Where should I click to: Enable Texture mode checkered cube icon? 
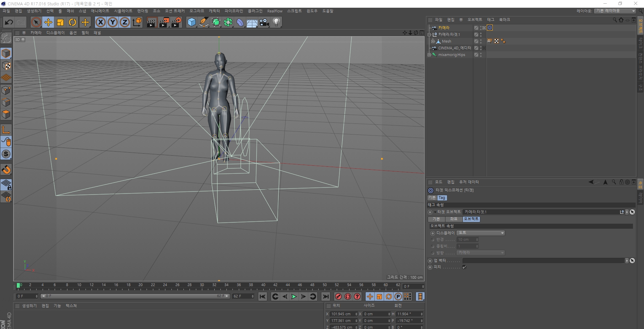[x=6, y=66]
